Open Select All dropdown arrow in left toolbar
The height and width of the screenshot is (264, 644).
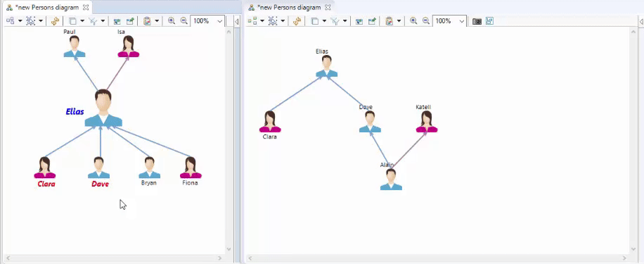[x=41, y=21]
